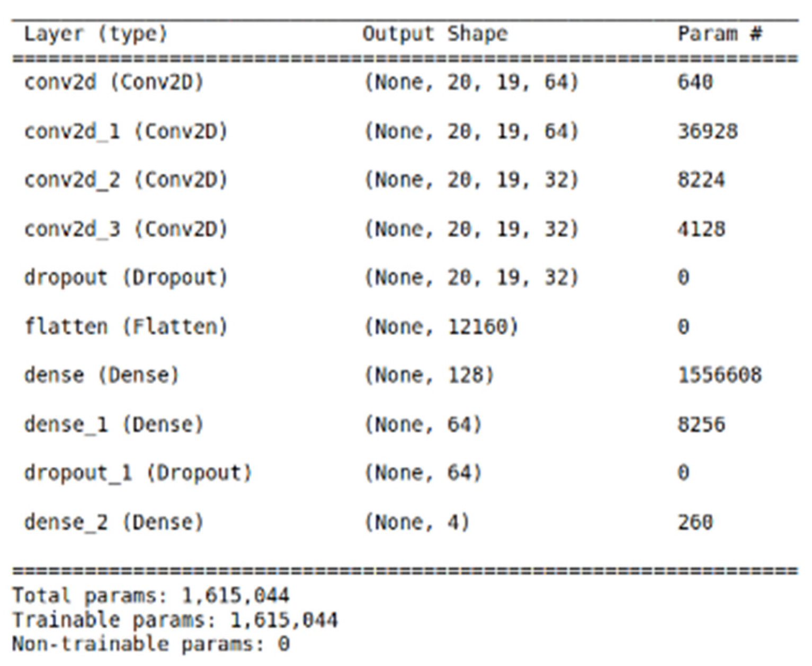Screen dimensions: 812x666
Task: Click the output shape in the conv2d row
Action: tap(471, 83)
